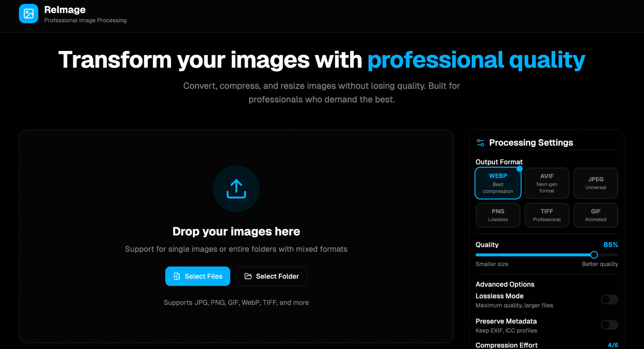This screenshot has width=644, height=349.
Task: Select JPEG Universal format
Action: point(596,183)
